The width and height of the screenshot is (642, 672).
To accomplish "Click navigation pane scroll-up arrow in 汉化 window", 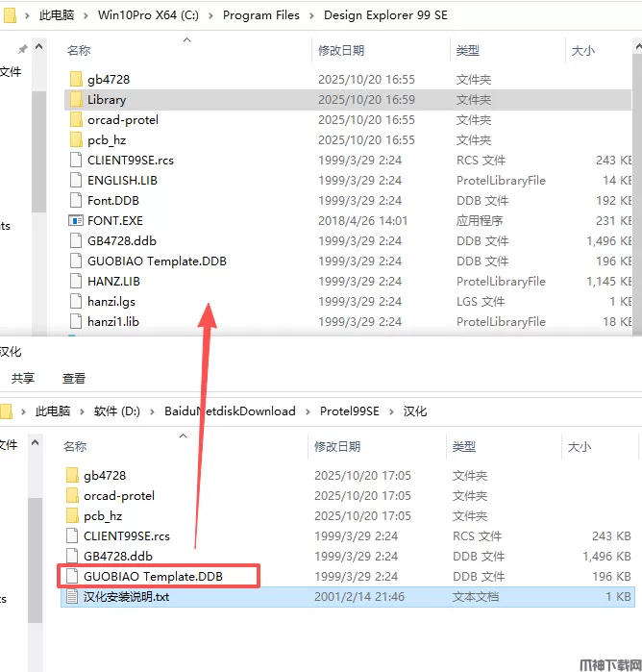I will (x=36, y=442).
